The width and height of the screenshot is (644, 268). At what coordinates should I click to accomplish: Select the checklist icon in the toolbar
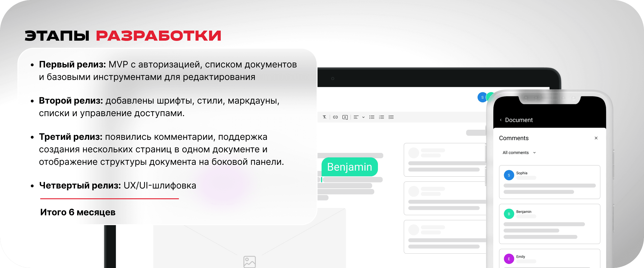(x=391, y=117)
